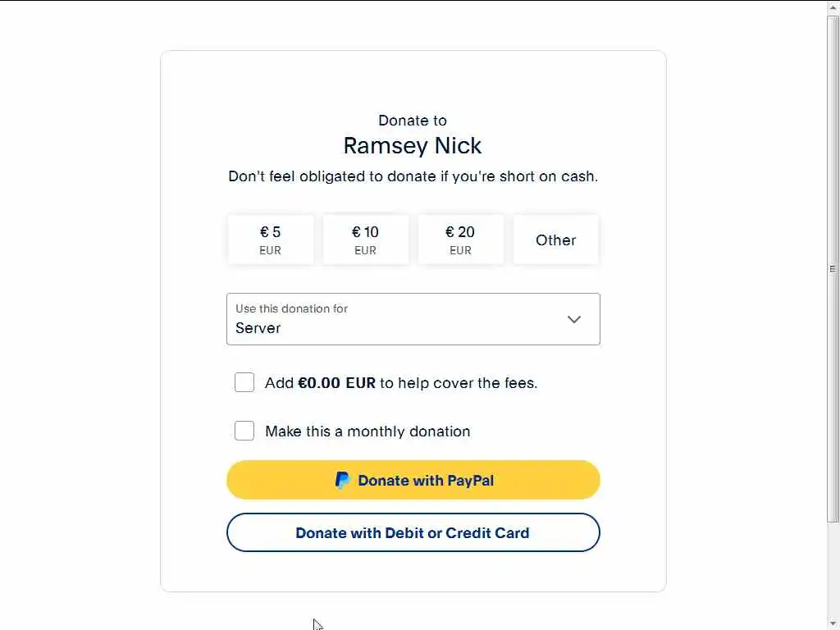Click the scrollbar up arrow
This screenshot has width=840, height=630.
pyautogui.click(x=833, y=7)
